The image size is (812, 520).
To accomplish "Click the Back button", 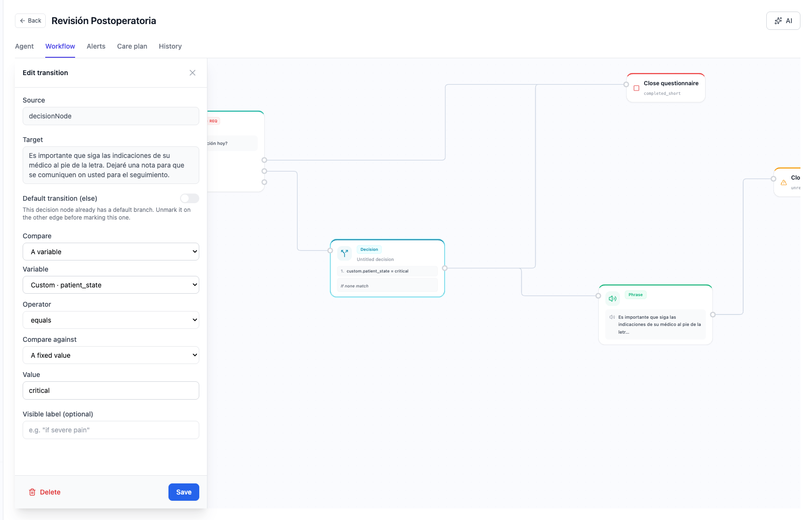I will (x=30, y=21).
